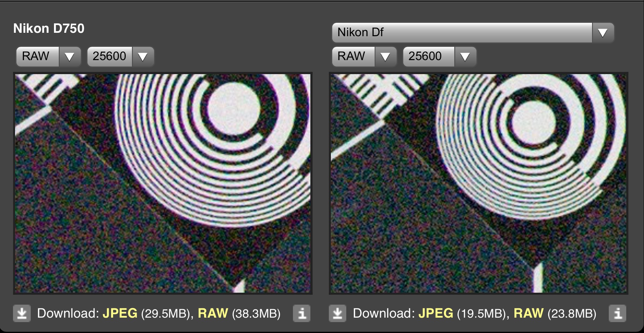The height and width of the screenshot is (333, 644).
Task: Click the Nikon Df text in camera selector
Action: pos(360,32)
